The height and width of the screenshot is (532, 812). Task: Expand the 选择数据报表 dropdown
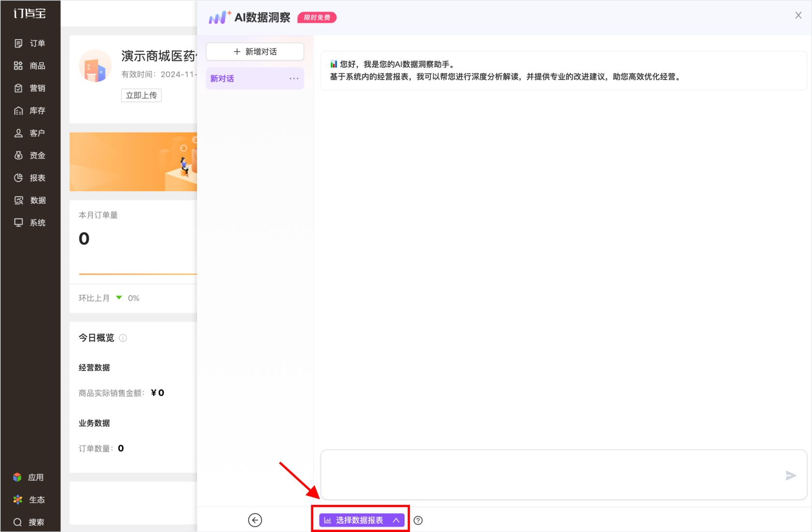(x=361, y=520)
